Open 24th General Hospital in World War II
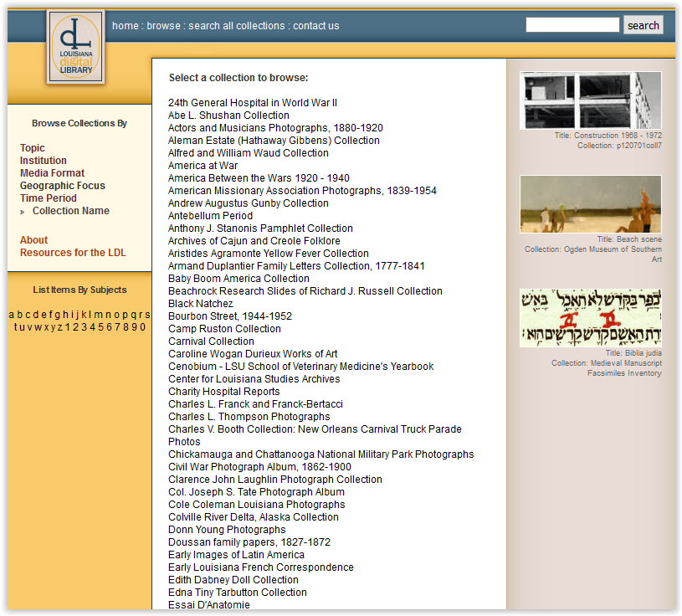This screenshot has height=616, width=682. click(253, 103)
